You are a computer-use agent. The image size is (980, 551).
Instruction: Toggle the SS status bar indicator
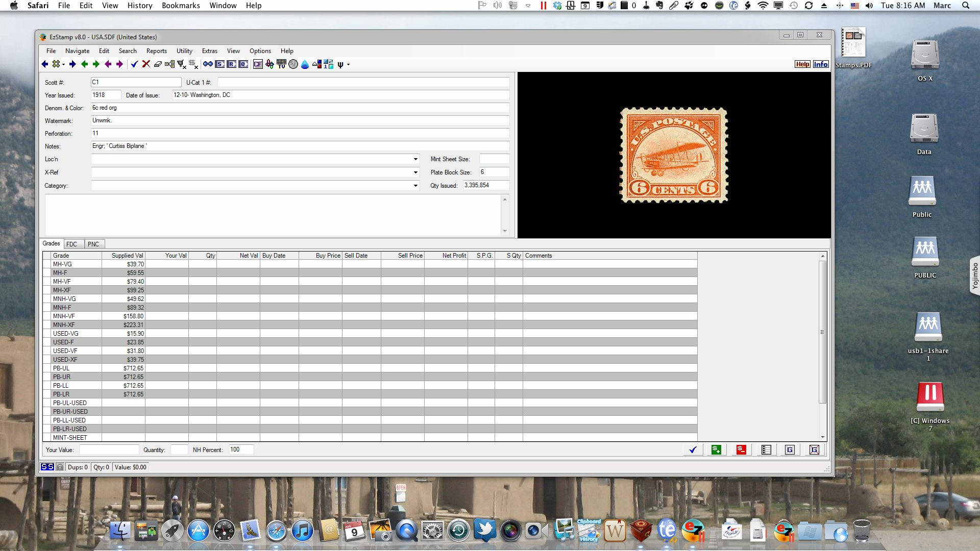[47, 467]
